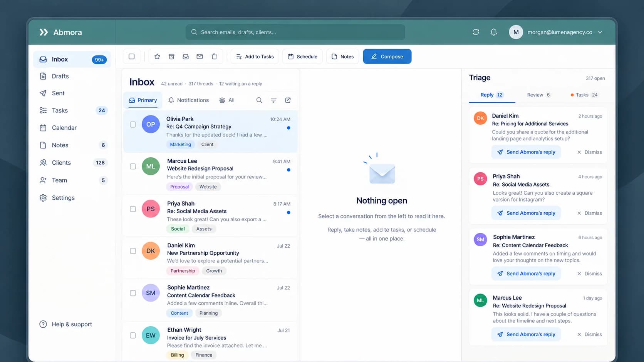
Task: Open the Review tab in Triage
Action: [538, 95]
